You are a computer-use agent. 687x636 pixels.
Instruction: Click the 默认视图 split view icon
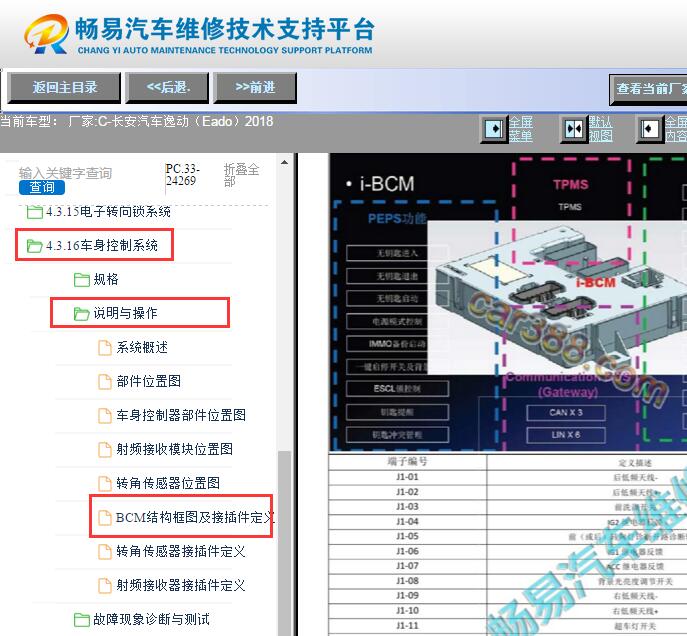tap(574, 129)
